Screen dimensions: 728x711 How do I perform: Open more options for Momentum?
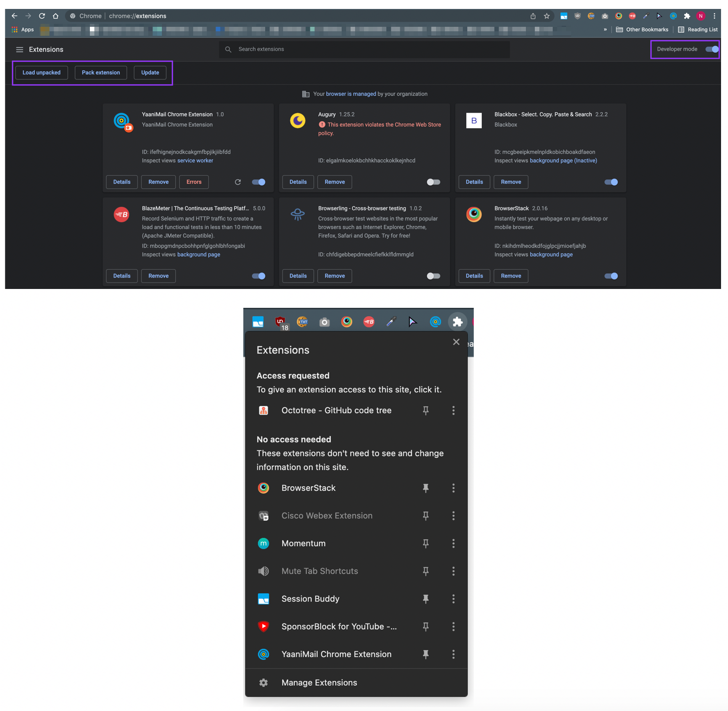453,544
